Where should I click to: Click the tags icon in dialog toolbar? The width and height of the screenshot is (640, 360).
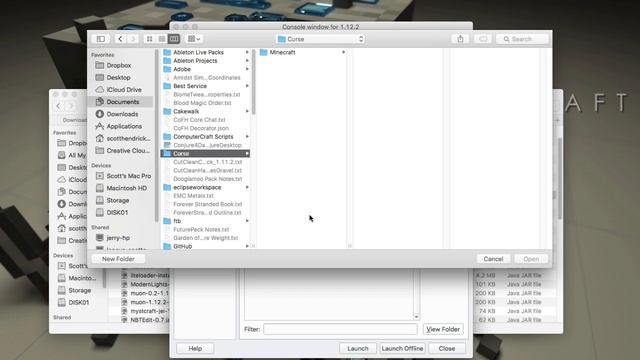click(x=483, y=39)
